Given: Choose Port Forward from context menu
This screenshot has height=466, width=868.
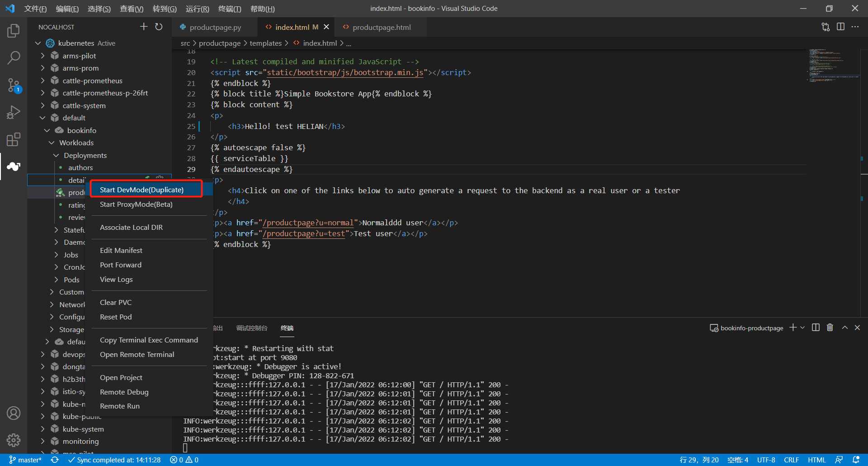Looking at the screenshot, I should [149, 265].
